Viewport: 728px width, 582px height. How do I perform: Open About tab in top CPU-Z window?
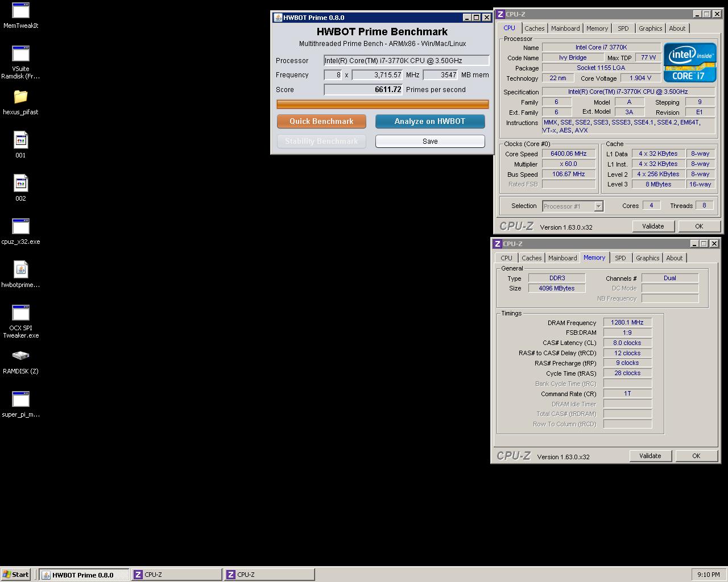click(x=677, y=28)
